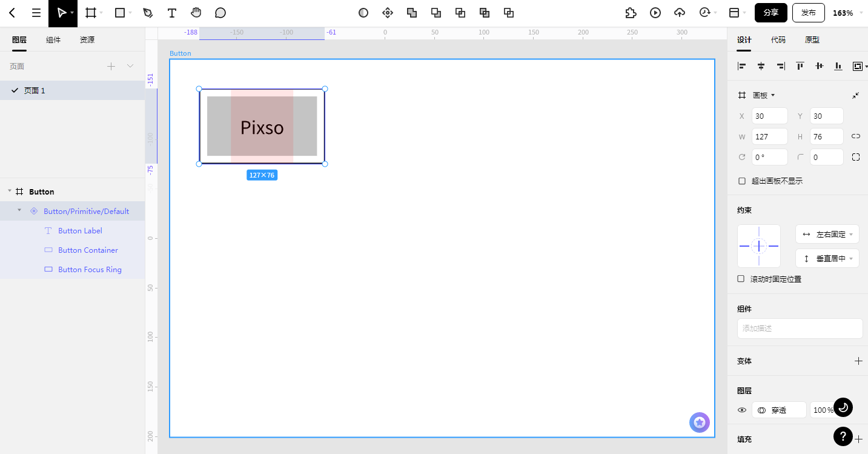Open the tidy up distribute icon
Viewport: 868px width, 454px height.
tap(858, 66)
